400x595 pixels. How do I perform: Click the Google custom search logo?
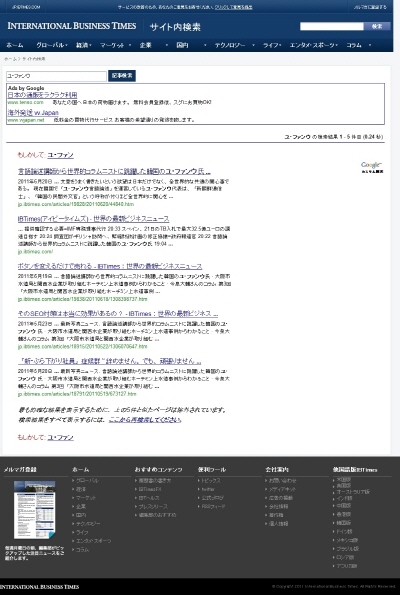tap(372, 167)
